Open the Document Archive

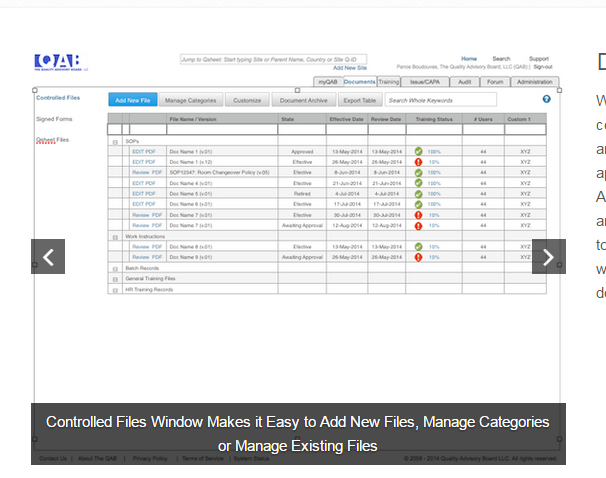tap(303, 100)
